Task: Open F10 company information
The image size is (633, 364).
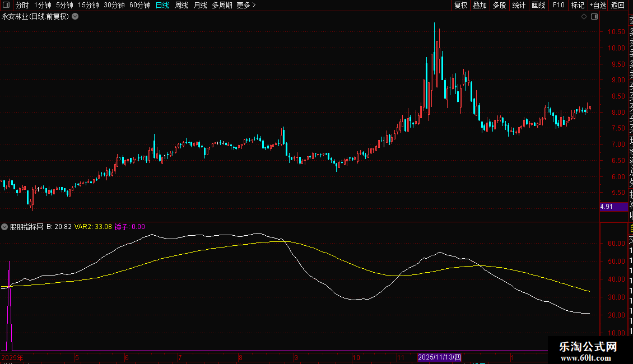Action: pyautogui.click(x=558, y=5)
